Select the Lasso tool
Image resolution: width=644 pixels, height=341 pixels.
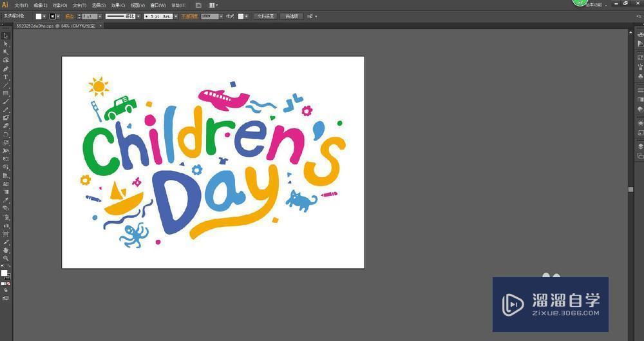click(6, 61)
